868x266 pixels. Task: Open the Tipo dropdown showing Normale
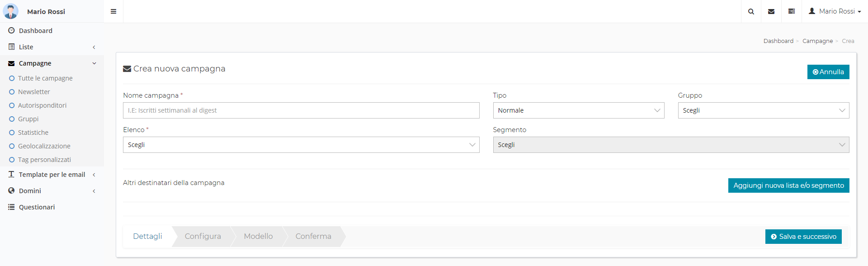[578, 110]
